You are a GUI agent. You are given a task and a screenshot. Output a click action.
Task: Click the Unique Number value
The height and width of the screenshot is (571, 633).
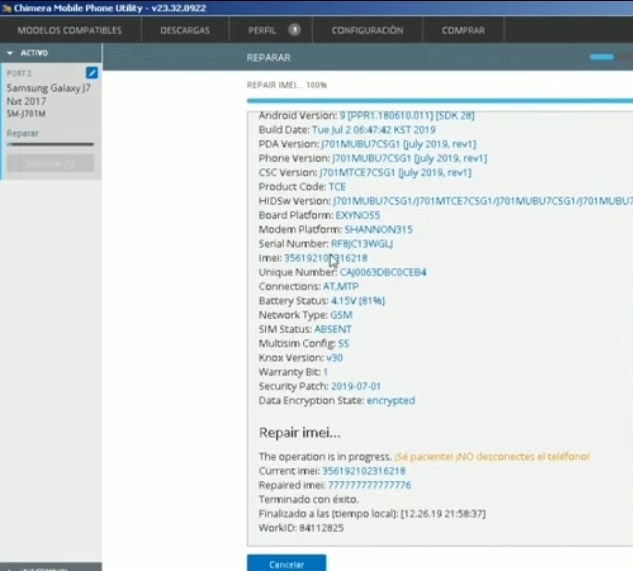(383, 272)
